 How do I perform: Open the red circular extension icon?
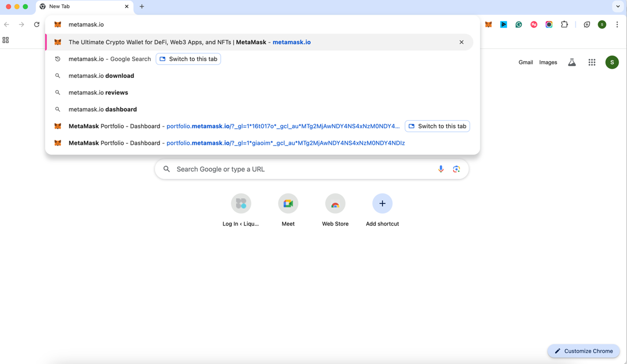pos(534,25)
